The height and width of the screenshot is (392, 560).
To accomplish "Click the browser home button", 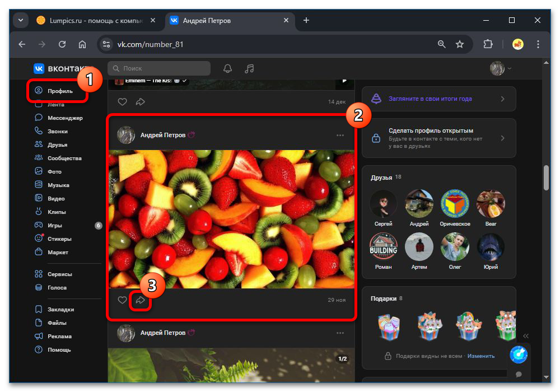I will pyautogui.click(x=82, y=44).
